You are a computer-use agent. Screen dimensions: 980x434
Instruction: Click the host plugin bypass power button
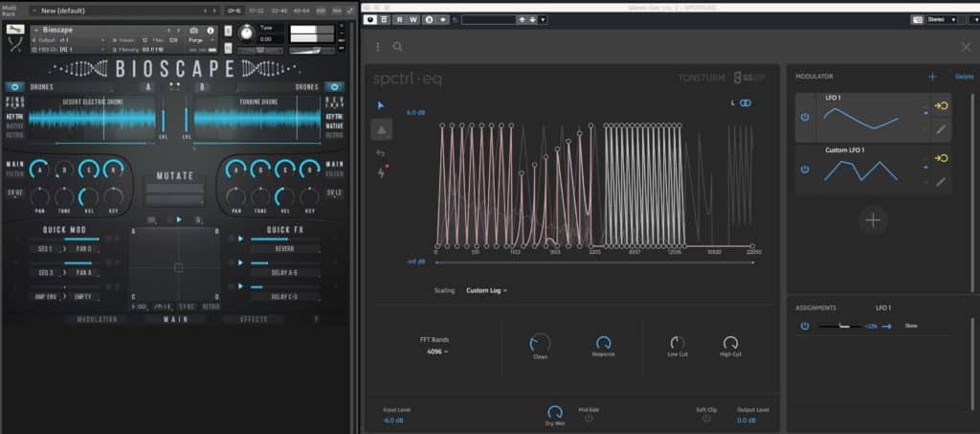tap(370, 19)
